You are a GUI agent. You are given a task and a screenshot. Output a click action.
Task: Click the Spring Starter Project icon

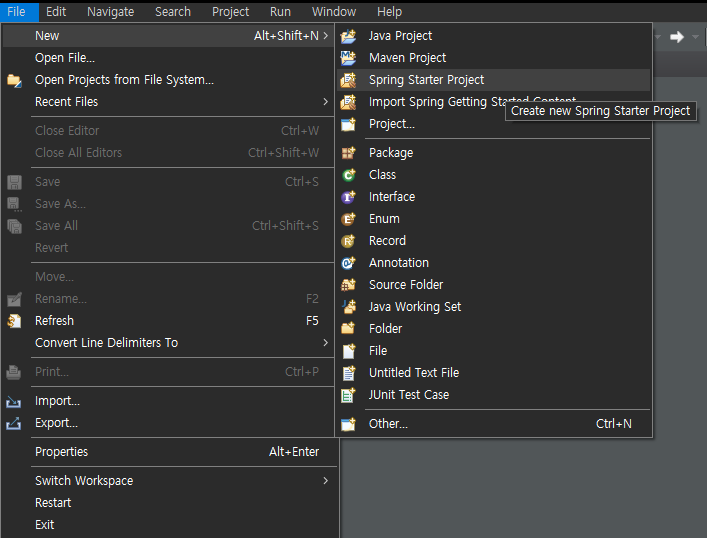coord(348,80)
